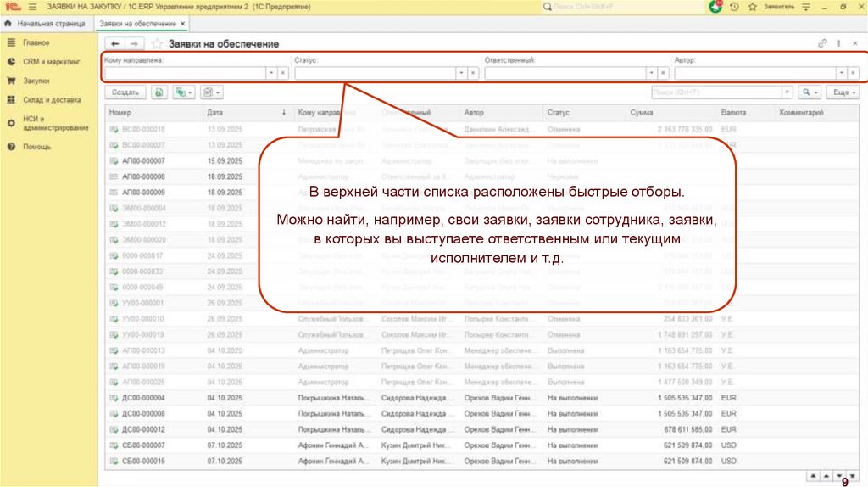Image resolution: width=868 pixels, height=487 pixels.
Task: Open CRM и маркетинг section
Action: coord(51,62)
